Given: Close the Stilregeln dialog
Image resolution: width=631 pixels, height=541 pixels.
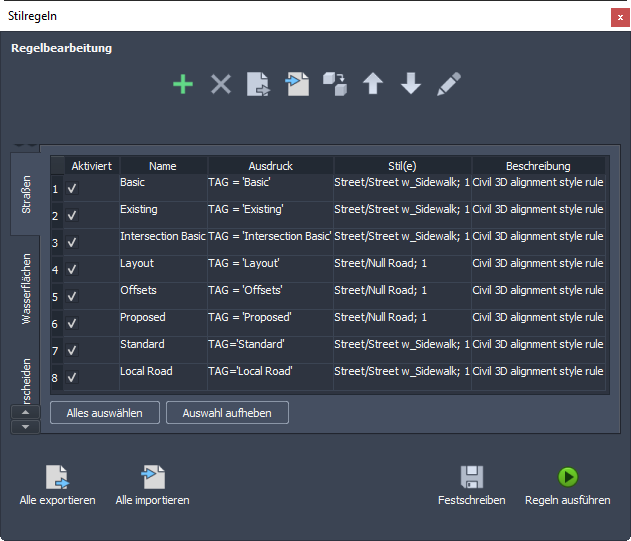Looking at the screenshot, I should coord(620,18).
